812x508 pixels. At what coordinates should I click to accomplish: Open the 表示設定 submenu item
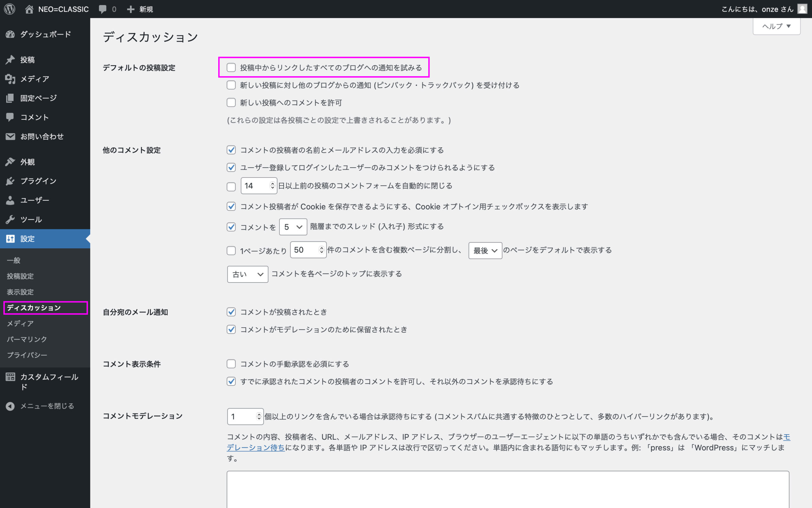[21, 292]
